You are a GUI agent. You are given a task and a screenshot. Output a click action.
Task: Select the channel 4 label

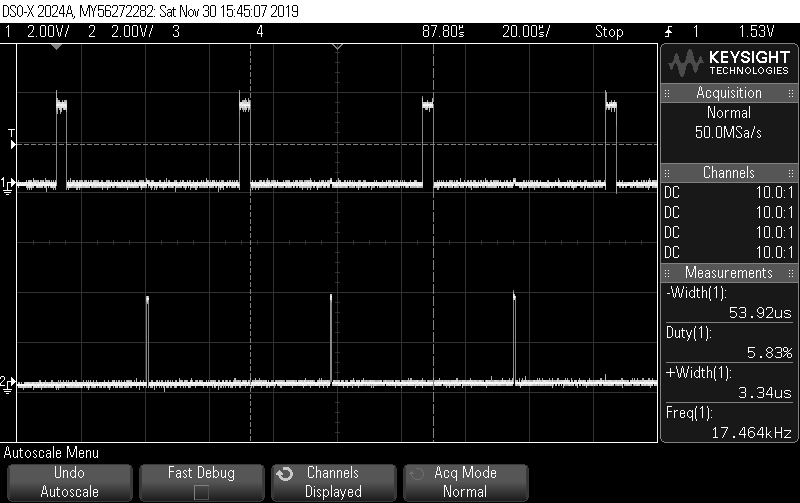[260, 32]
